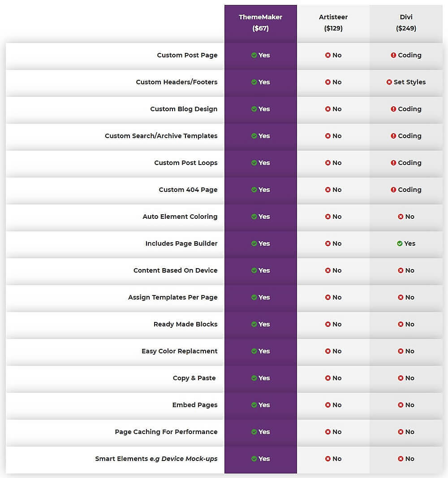Click the Custom Post Loops row label

point(186,163)
